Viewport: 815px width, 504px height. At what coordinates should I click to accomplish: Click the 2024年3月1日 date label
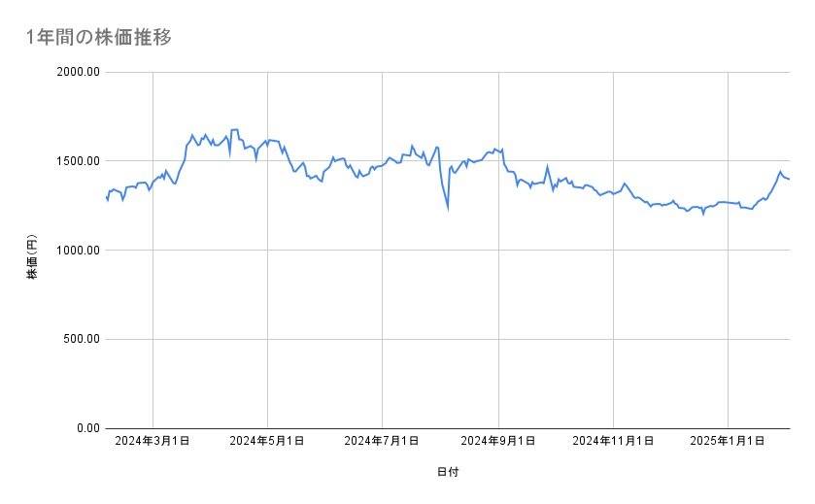(x=153, y=441)
